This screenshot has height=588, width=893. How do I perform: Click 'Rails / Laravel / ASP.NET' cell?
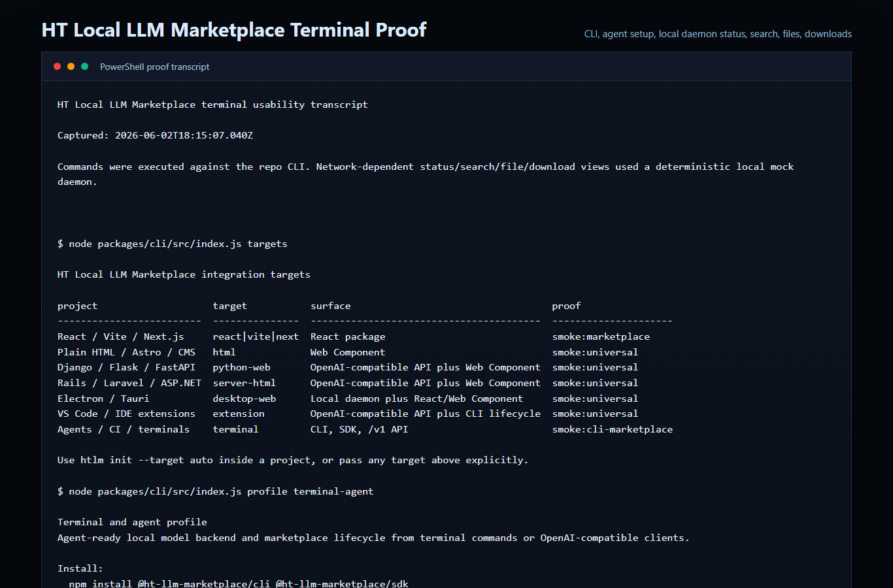point(129,383)
